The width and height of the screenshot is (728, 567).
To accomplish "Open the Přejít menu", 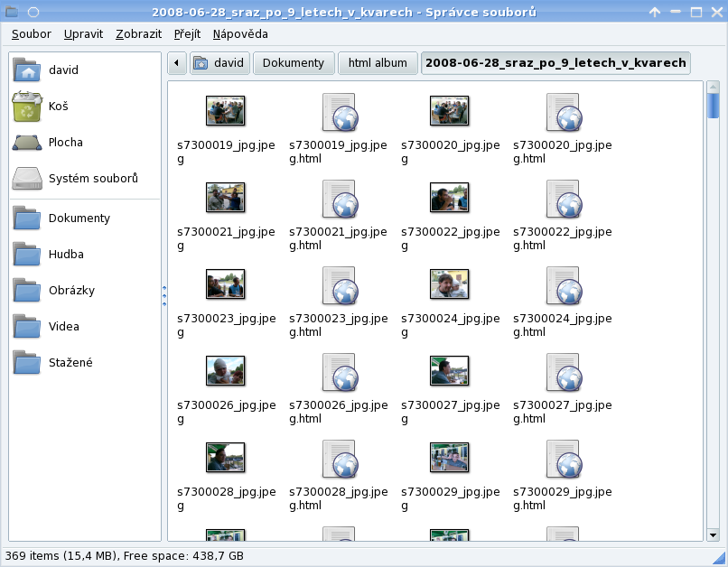I will 187,34.
